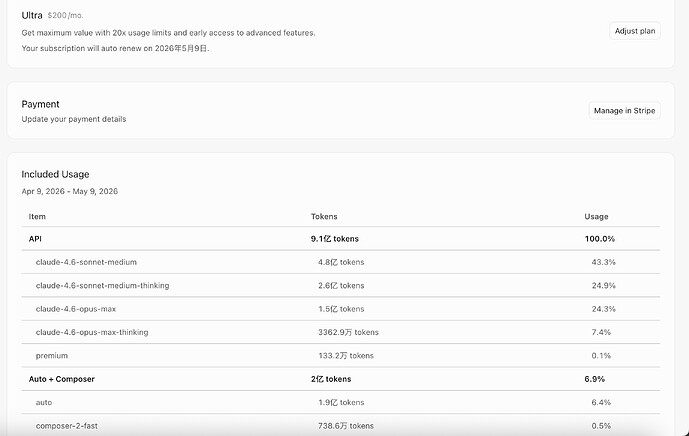
Task: Select the Auto + Composer row label
Action: tap(62, 379)
